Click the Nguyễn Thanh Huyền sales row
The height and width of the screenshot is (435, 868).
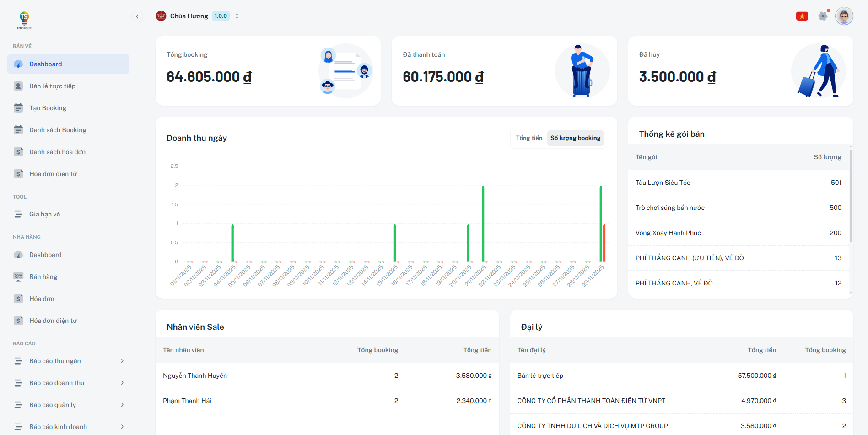[x=195, y=375]
